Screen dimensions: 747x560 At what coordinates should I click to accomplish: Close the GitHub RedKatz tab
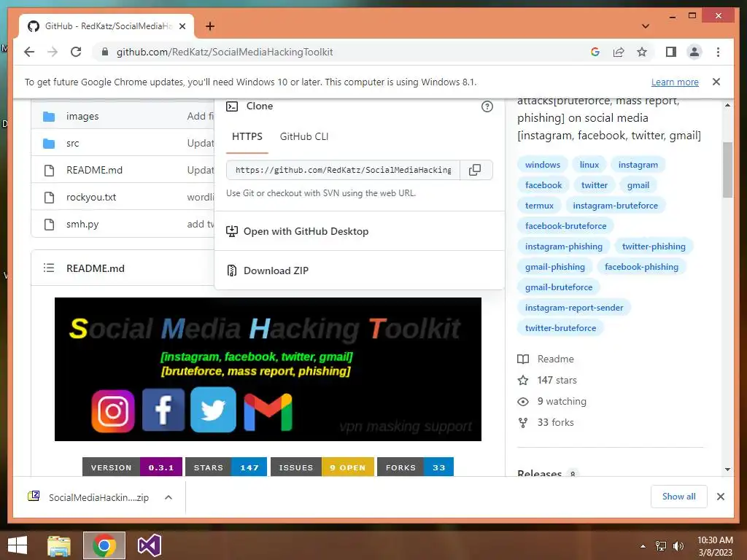(182, 26)
